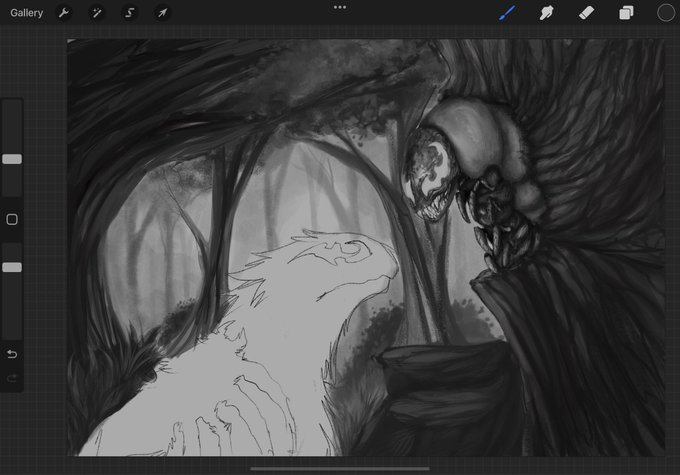
Task: Click the brush opacity slider handle
Action: click(x=12, y=267)
